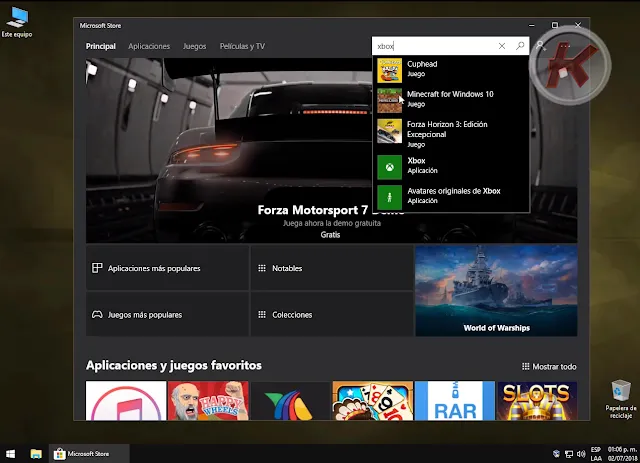The width and height of the screenshot is (640, 463).
Task: Switch to Películas y TV tab
Action: coord(242,46)
